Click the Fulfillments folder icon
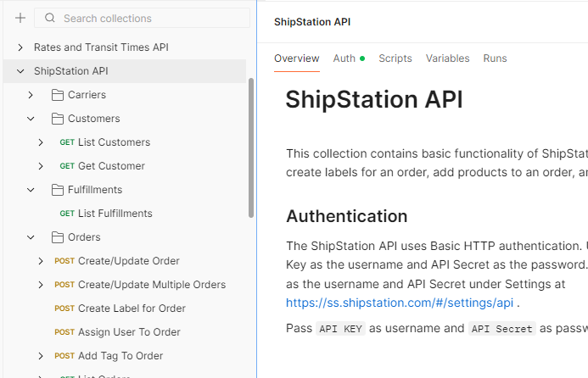 click(58, 190)
